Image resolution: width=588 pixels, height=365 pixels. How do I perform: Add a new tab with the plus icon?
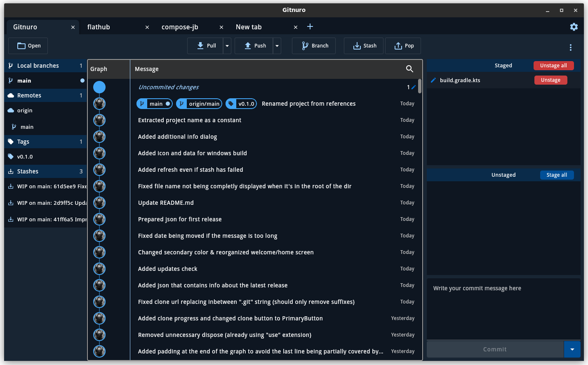point(310,27)
